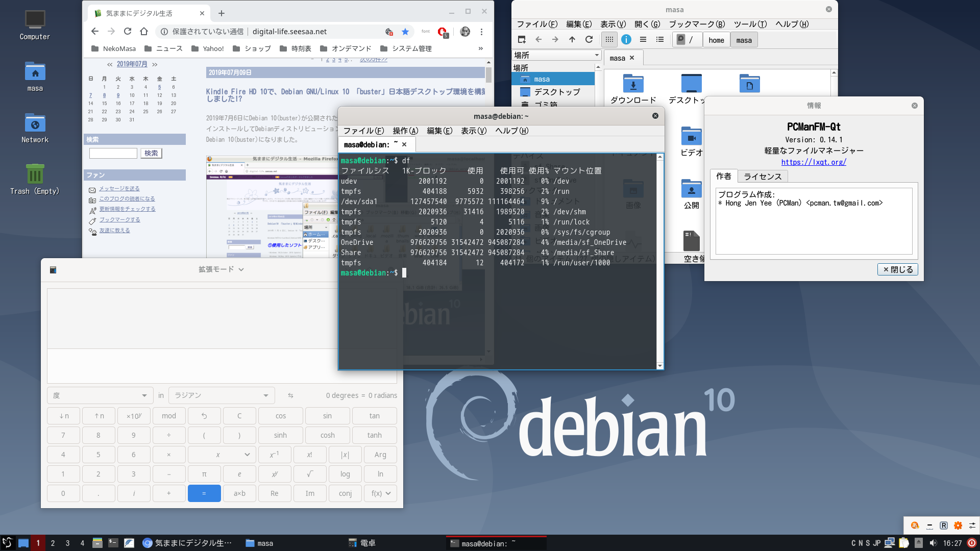Open Chrome three-dot menu
The image size is (980, 551).
pos(481,32)
